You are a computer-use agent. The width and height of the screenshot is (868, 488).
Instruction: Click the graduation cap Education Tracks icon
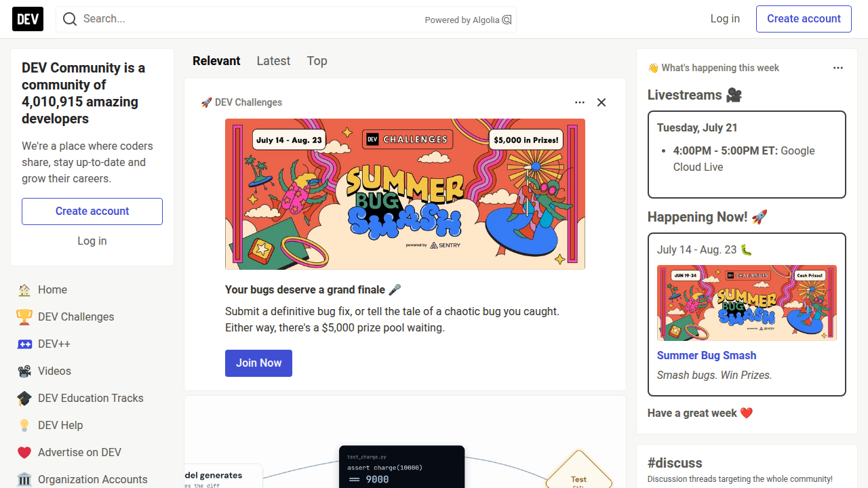coord(24,399)
